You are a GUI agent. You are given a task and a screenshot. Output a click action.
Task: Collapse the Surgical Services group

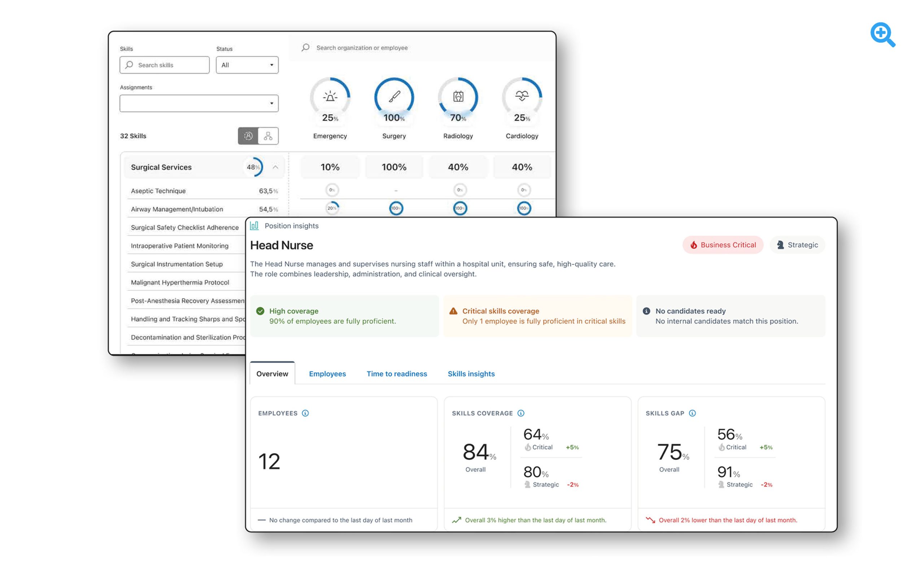tap(275, 167)
